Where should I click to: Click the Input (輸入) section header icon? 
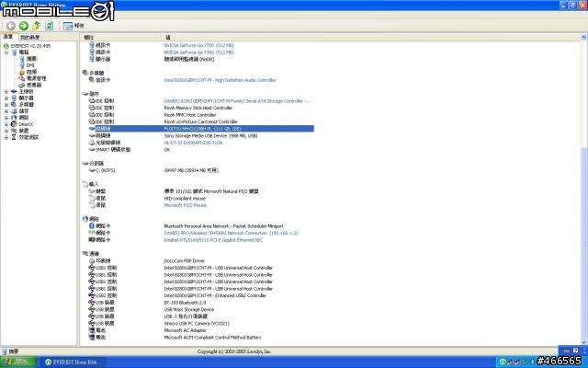click(85, 184)
